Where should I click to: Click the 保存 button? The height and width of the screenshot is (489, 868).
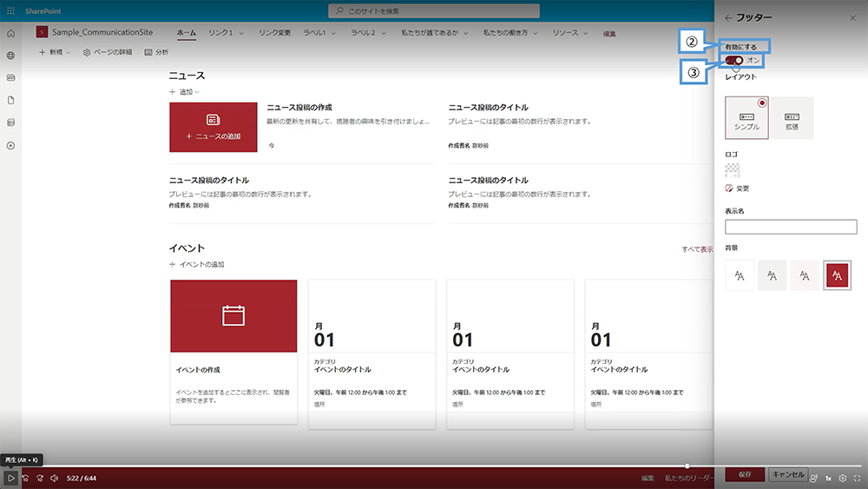[x=745, y=474]
